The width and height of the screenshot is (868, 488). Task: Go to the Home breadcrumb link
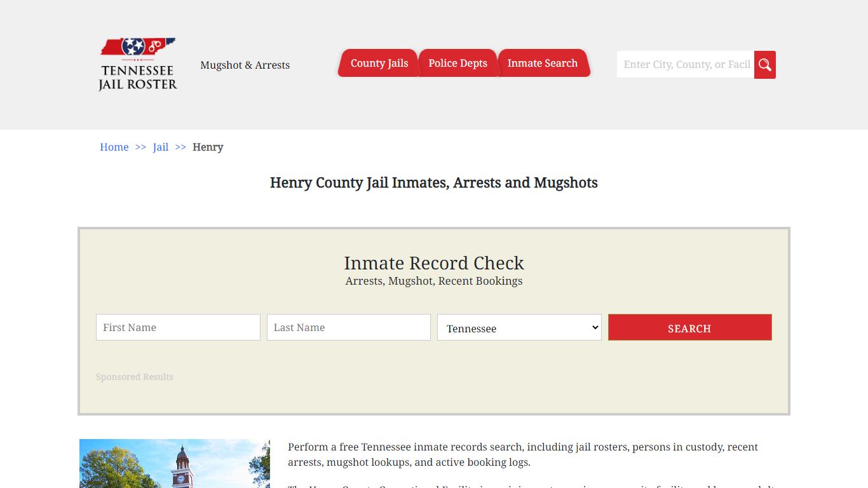[x=114, y=147]
